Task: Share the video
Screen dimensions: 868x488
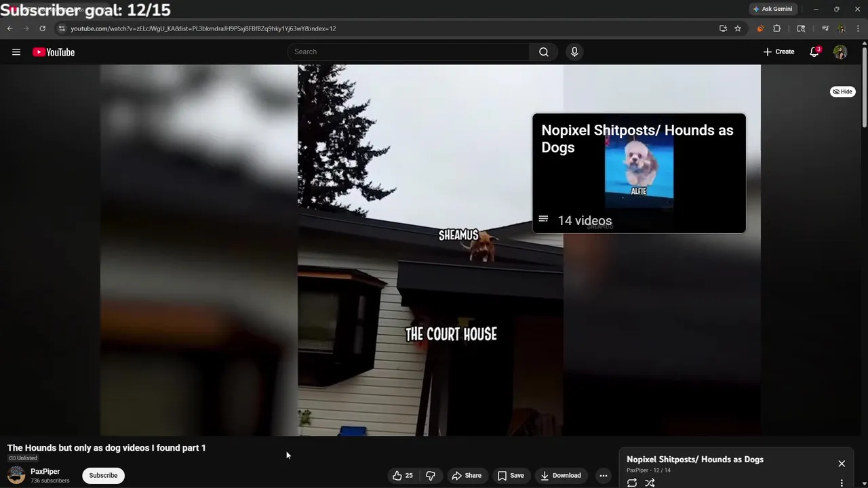Action: tap(467, 476)
